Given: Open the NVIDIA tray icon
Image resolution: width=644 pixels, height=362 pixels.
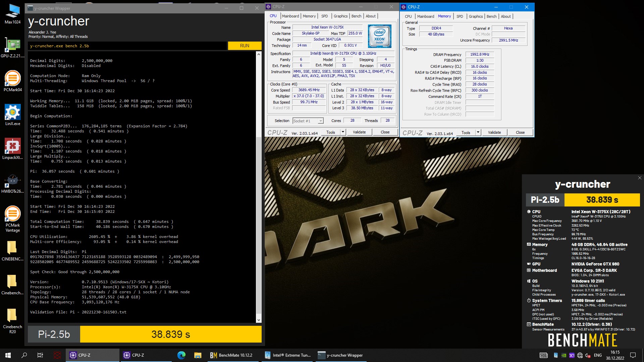Looking at the screenshot, I should click(x=564, y=355).
